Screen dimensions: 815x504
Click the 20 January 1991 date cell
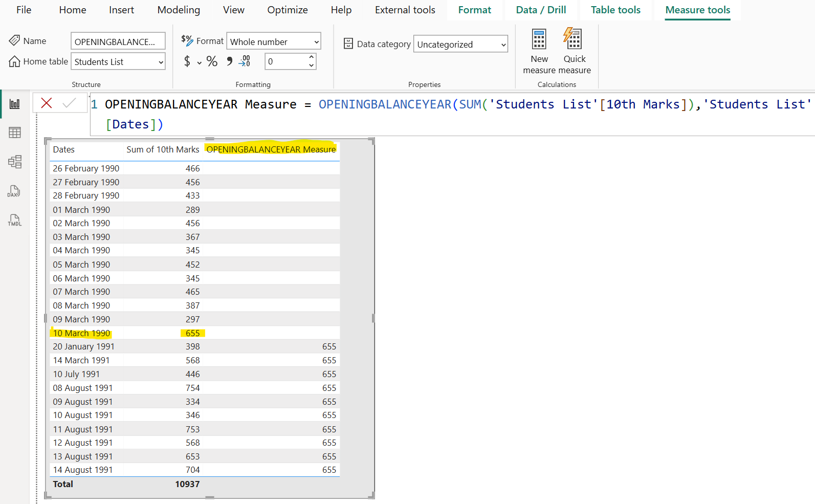pyautogui.click(x=83, y=346)
